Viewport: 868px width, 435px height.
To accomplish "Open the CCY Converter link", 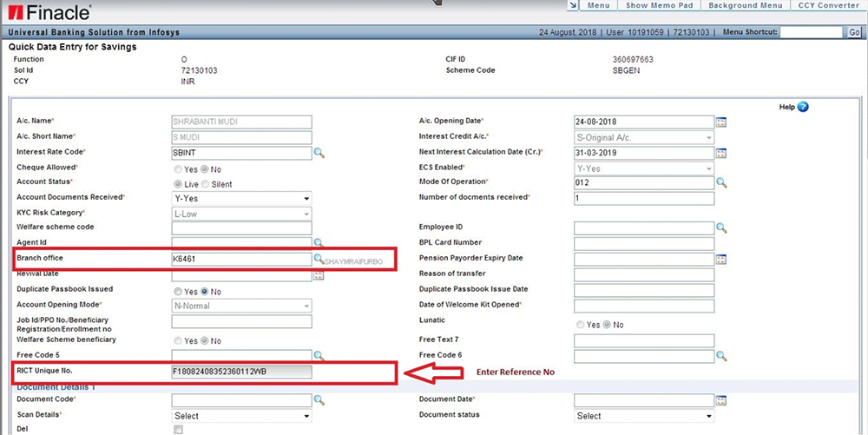I will pos(831,6).
